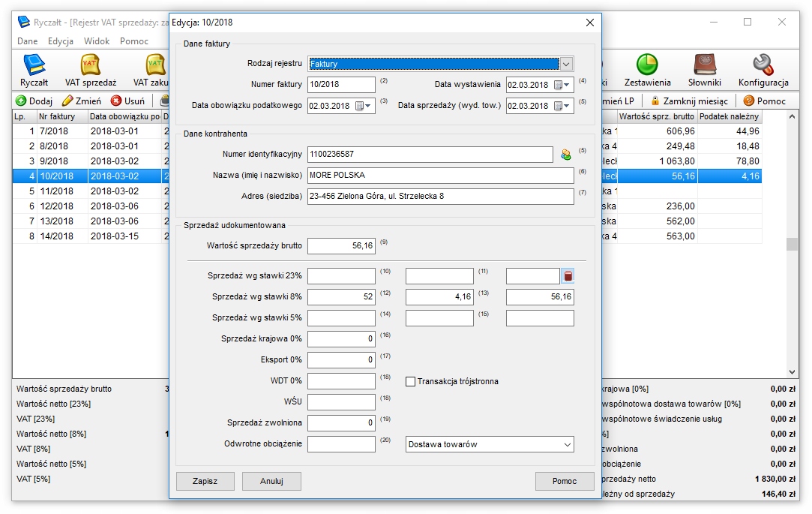Viewport: 812px width, 514px height.
Task: Open the Konfiguracja settings icon
Action: pyautogui.click(x=763, y=71)
